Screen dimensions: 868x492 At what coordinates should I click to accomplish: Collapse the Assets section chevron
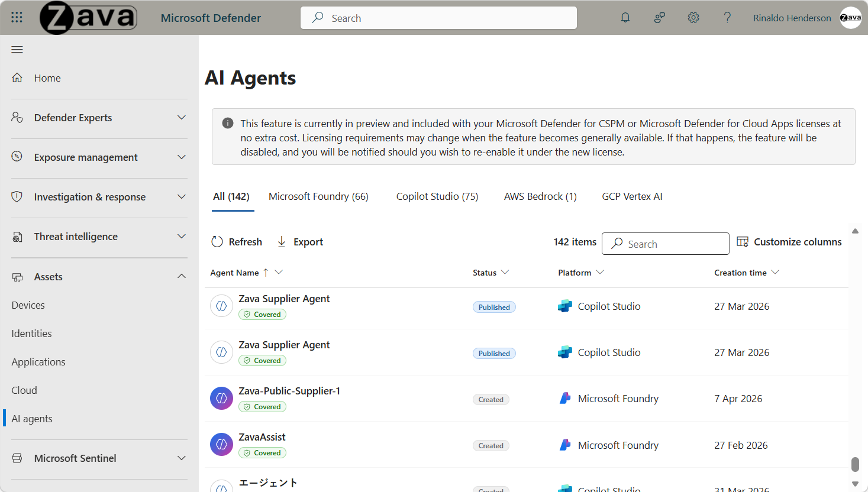182,277
